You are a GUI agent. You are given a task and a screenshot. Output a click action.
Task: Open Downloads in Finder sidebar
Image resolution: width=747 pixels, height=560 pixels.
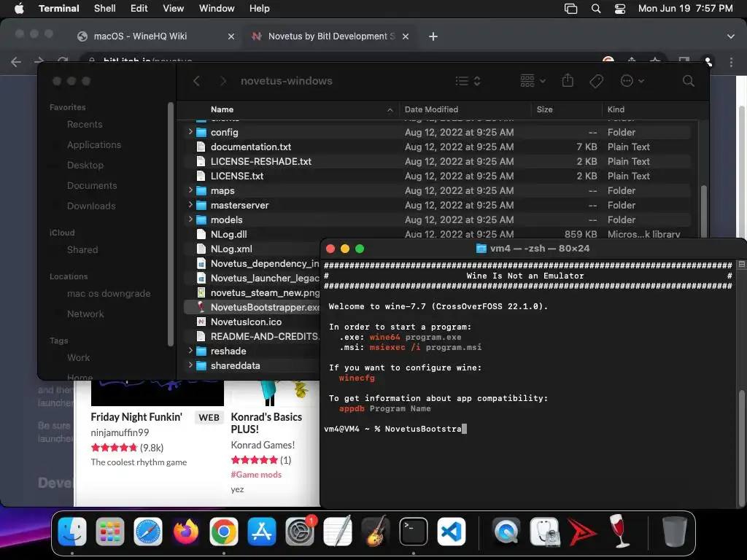[91, 206]
